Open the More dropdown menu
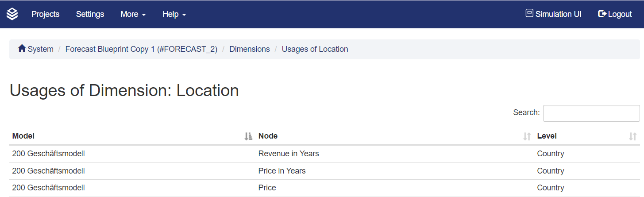 (x=133, y=14)
